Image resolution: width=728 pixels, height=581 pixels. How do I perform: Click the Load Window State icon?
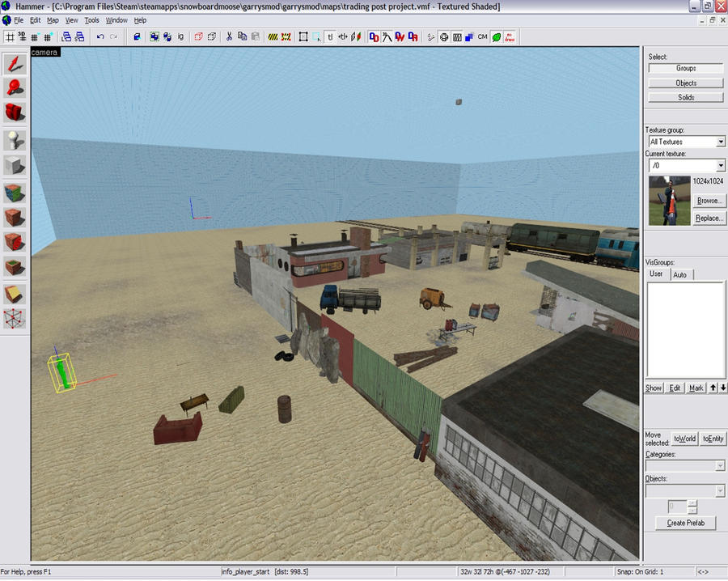66,36
